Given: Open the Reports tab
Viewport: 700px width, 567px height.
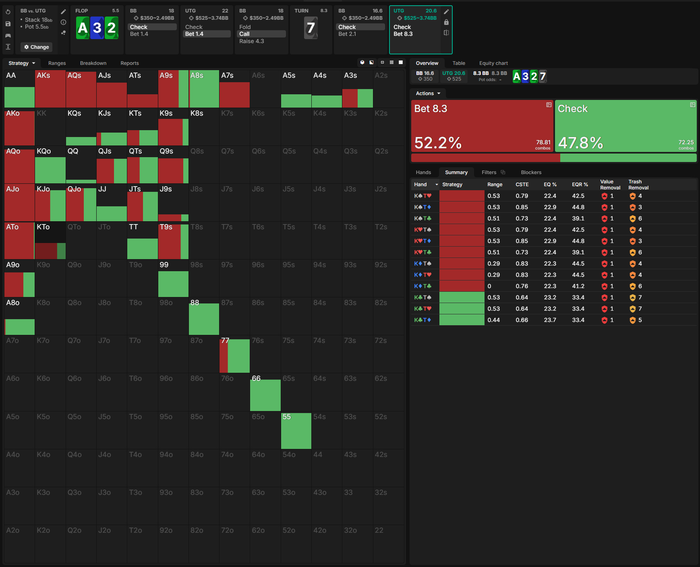Looking at the screenshot, I should [129, 63].
